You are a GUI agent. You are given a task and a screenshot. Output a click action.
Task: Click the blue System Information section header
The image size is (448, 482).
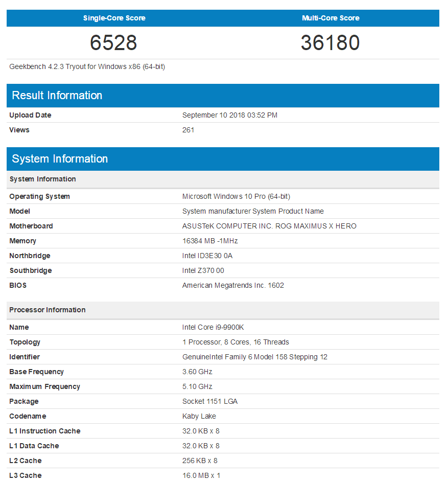[223, 159]
